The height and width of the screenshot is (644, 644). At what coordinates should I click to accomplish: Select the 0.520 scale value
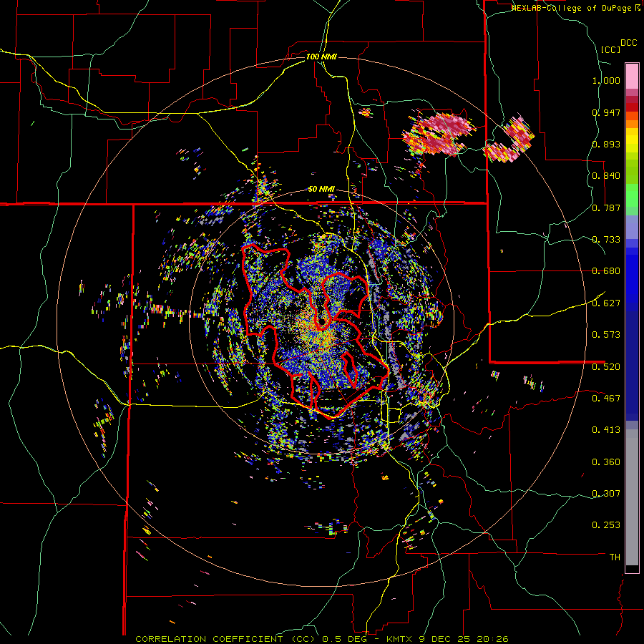[606, 367]
